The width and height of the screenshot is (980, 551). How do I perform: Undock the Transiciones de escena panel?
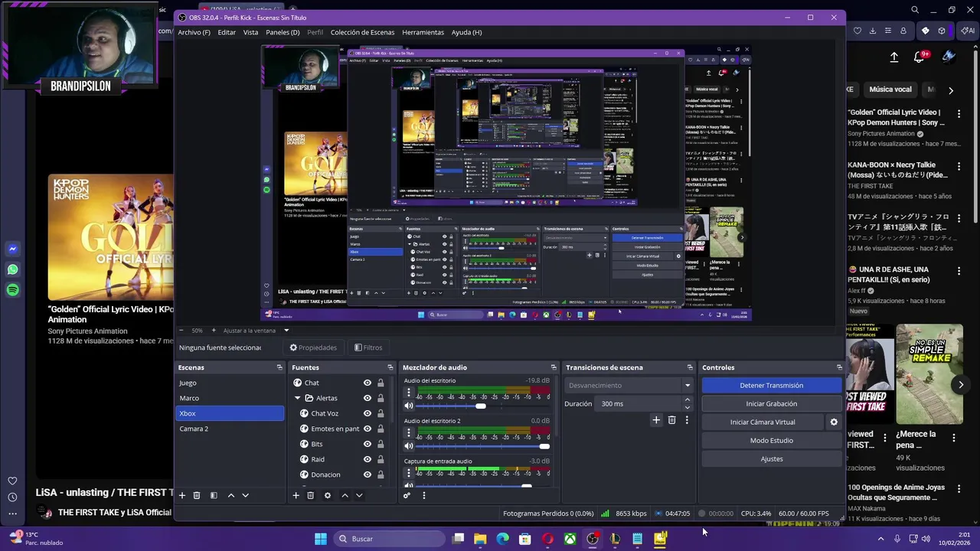pos(690,367)
